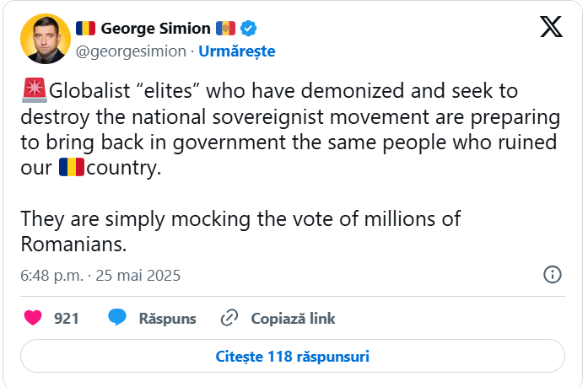
Task: Click the Romanian flag beside "country"
Action: coord(71,168)
